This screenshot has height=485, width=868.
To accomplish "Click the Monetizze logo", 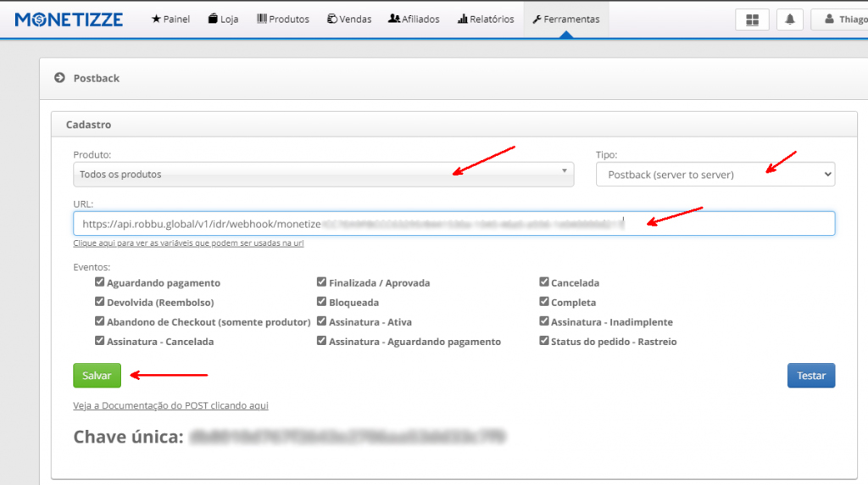I will tap(69, 19).
